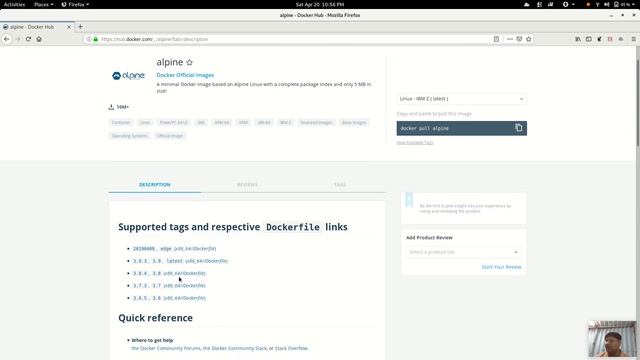Open a new Firefox tab
This screenshot has width=640, height=360.
(x=80, y=27)
